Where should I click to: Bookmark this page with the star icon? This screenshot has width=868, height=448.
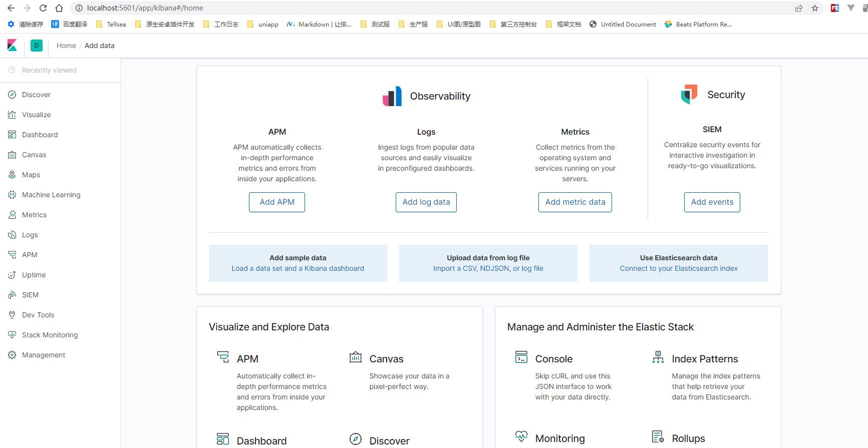coord(815,8)
